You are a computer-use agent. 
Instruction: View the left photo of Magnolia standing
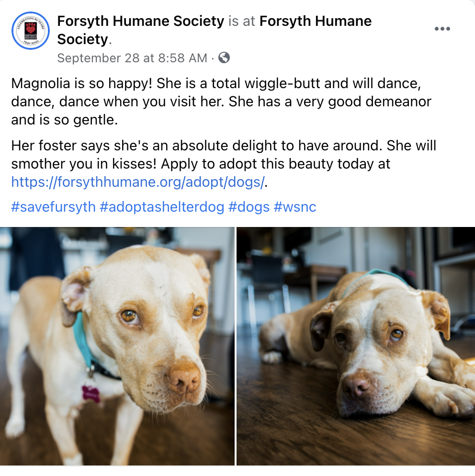point(117,346)
